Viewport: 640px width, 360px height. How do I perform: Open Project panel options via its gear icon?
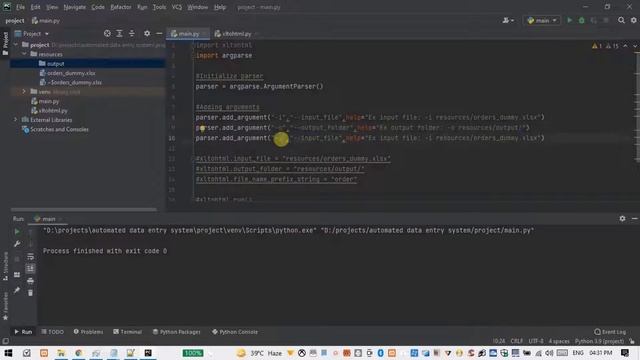[x=147, y=33]
